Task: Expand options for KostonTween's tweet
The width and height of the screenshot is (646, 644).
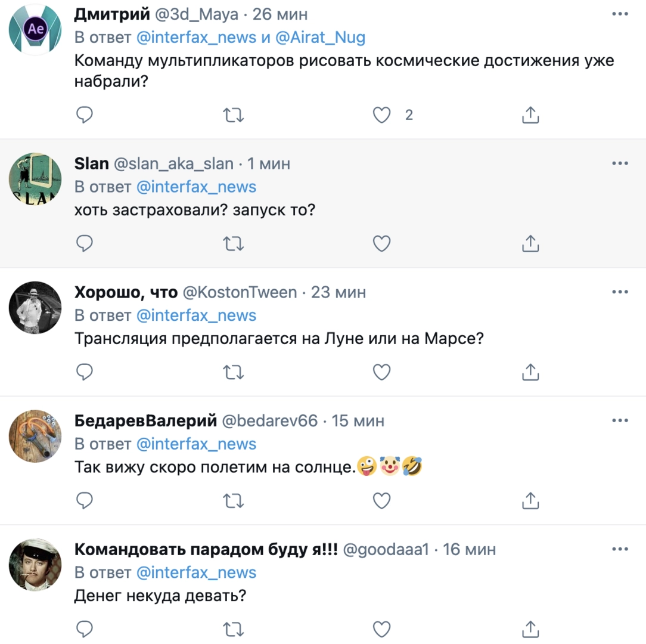Action: click(x=620, y=292)
